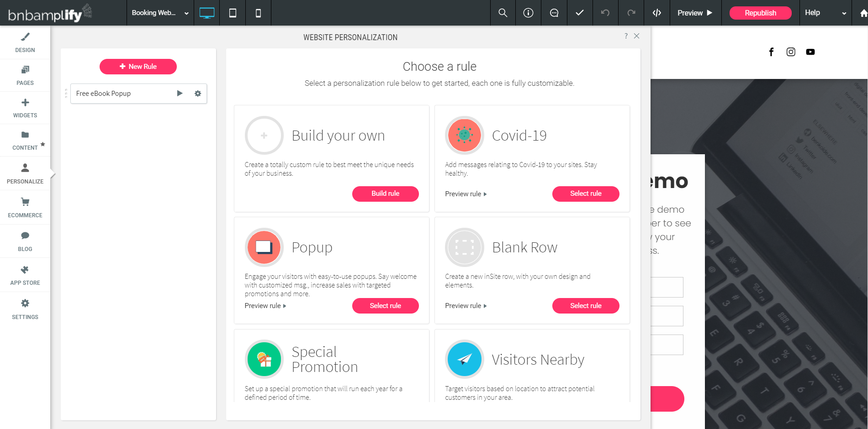Switch to mobile view
868x429 pixels.
coord(258,13)
